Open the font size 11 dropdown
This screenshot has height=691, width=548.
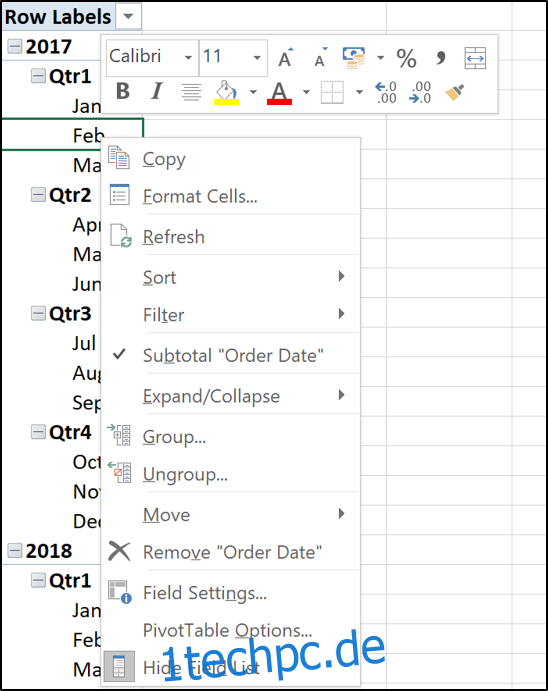click(257, 58)
